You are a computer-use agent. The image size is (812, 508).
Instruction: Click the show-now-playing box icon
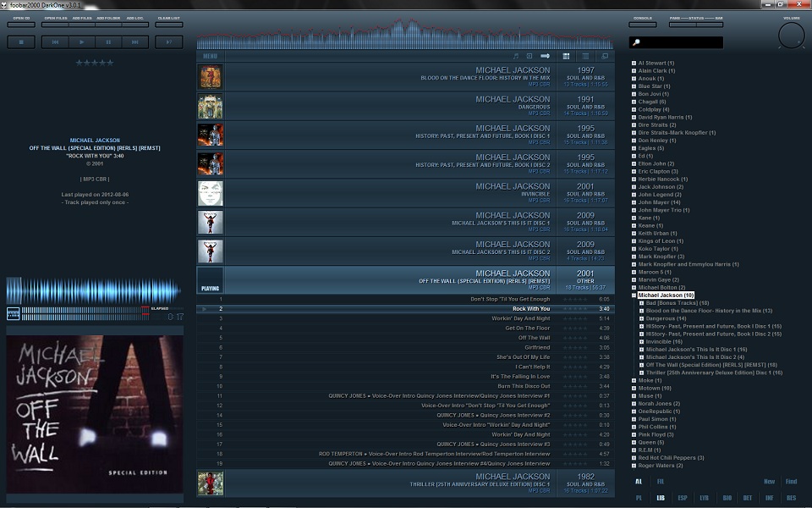tap(529, 56)
